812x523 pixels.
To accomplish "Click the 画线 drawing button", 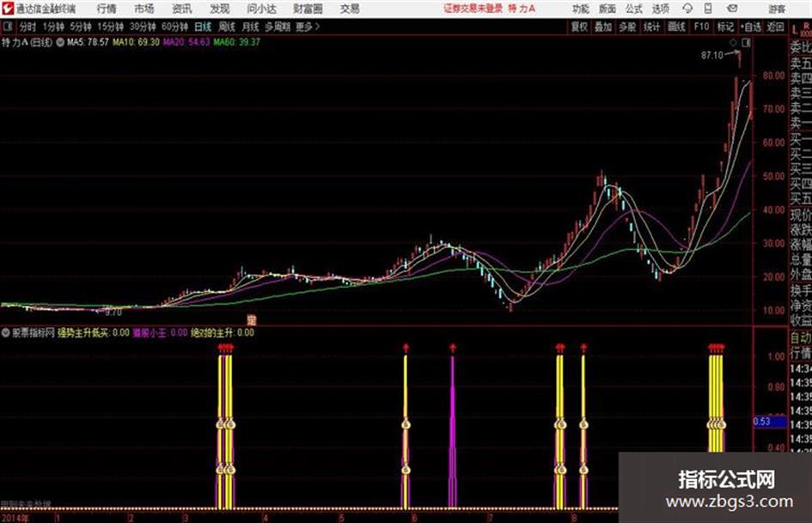I will pyautogui.click(x=676, y=27).
